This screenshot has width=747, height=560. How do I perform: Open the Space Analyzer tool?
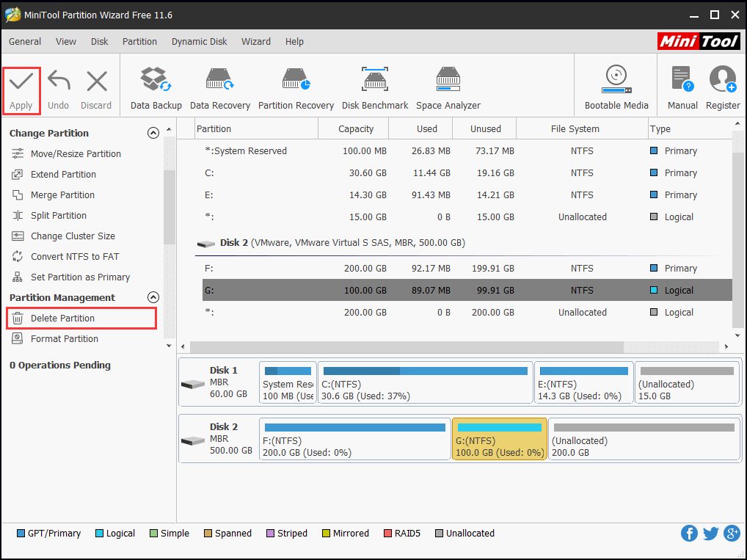[448, 89]
